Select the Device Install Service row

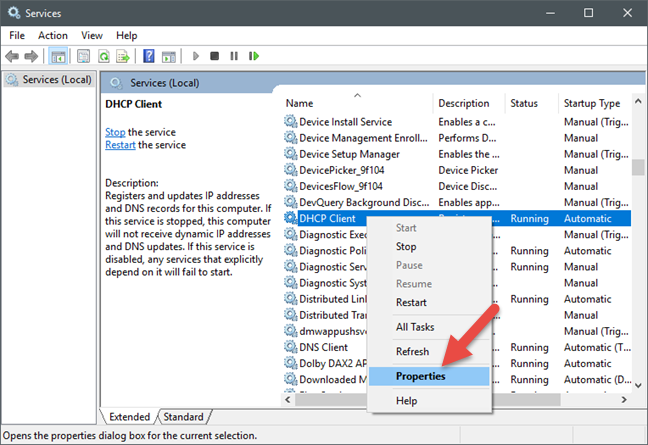click(457, 122)
